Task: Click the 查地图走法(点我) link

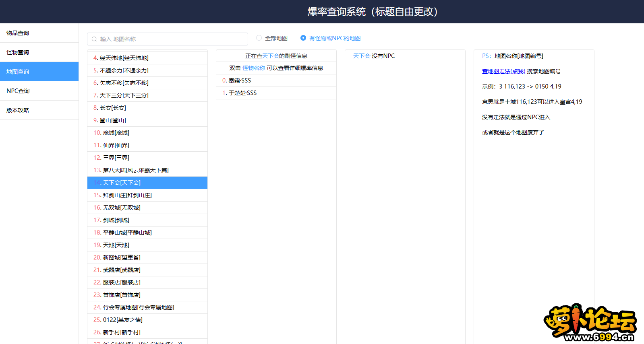Action: tap(503, 71)
